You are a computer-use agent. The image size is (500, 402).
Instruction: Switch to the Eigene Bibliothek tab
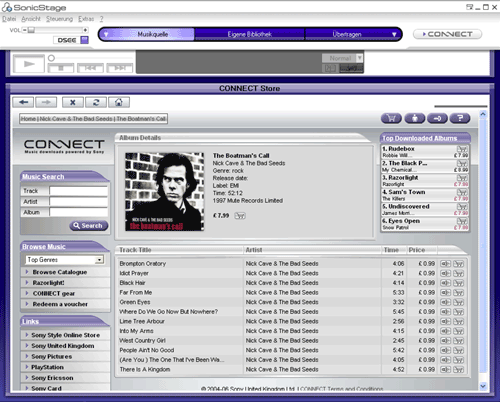pyautogui.click(x=249, y=34)
